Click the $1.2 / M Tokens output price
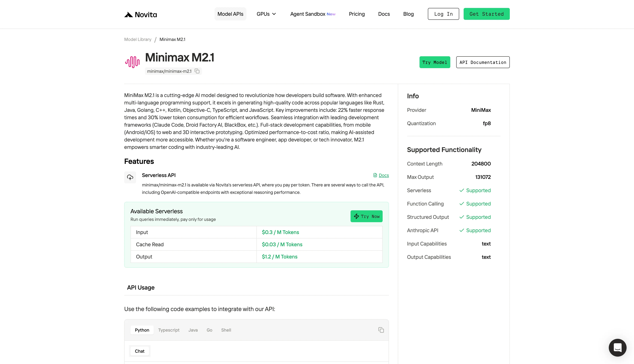 coord(280,257)
